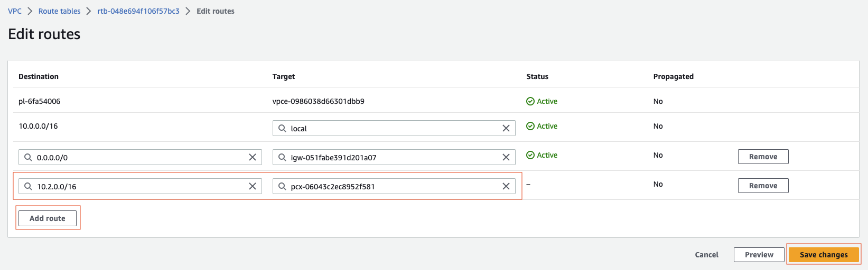Click search icon in igw target field
Image resolution: width=868 pixels, height=270 pixels.
click(x=282, y=157)
